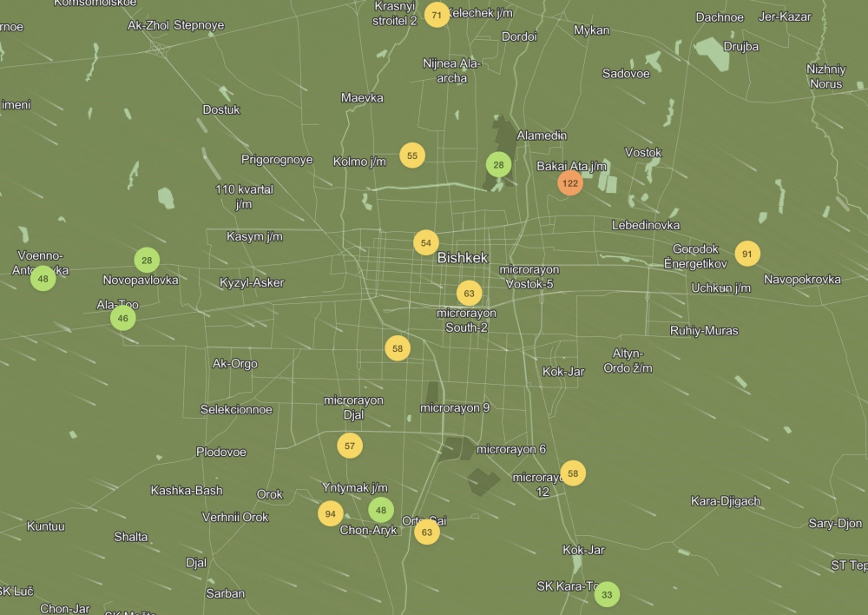The width and height of the screenshot is (868, 615).
Task: Select the 58 marker east of Ak-Orgo
Action: click(x=398, y=348)
